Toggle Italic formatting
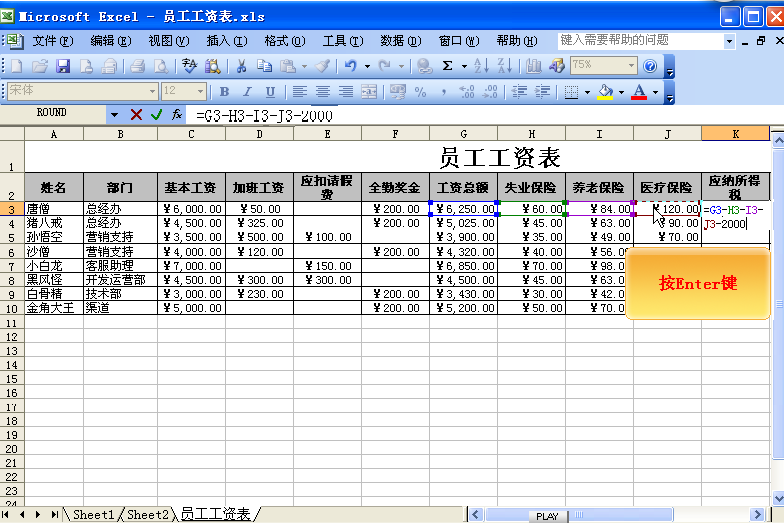 tap(247, 92)
